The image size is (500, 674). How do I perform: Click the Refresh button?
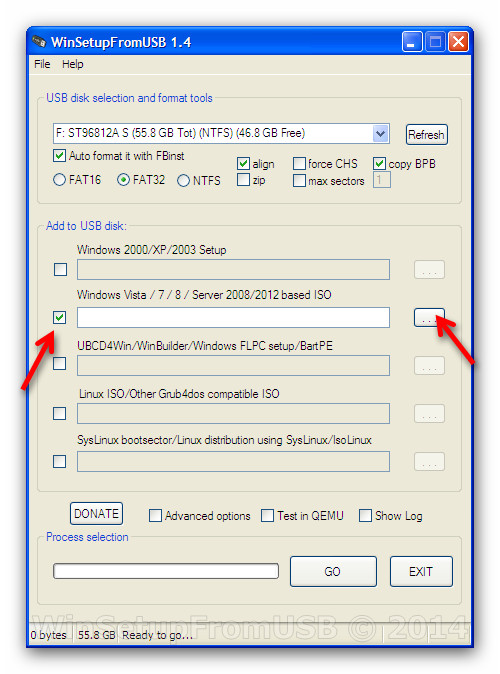tap(426, 135)
